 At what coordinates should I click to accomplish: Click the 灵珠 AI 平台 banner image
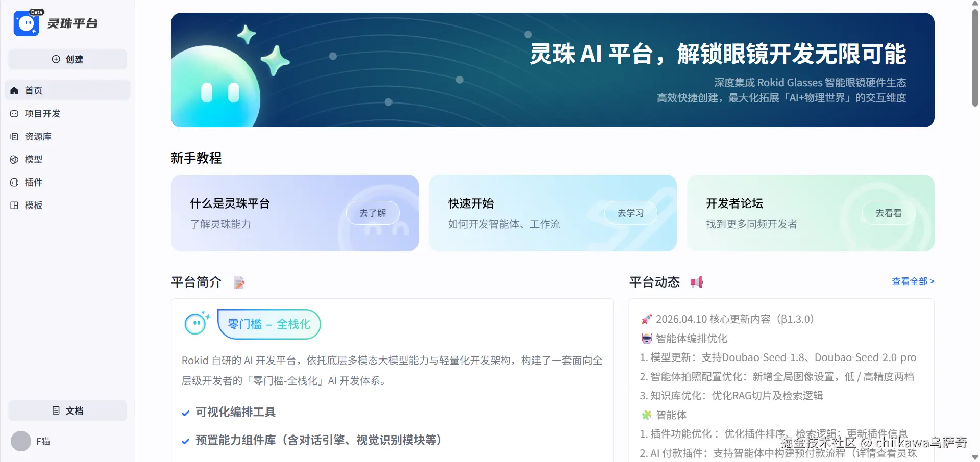(x=552, y=70)
